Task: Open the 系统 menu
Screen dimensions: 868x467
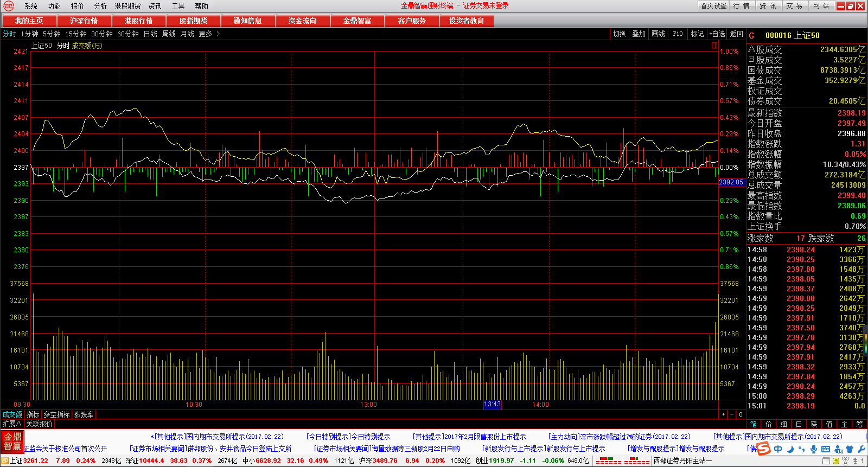Action: pyautogui.click(x=31, y=6)
